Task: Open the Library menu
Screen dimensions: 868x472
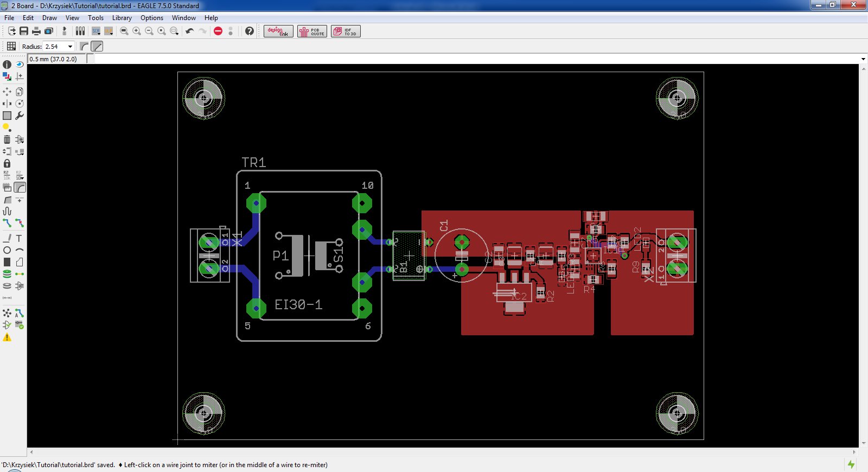Action: point(122,18)
